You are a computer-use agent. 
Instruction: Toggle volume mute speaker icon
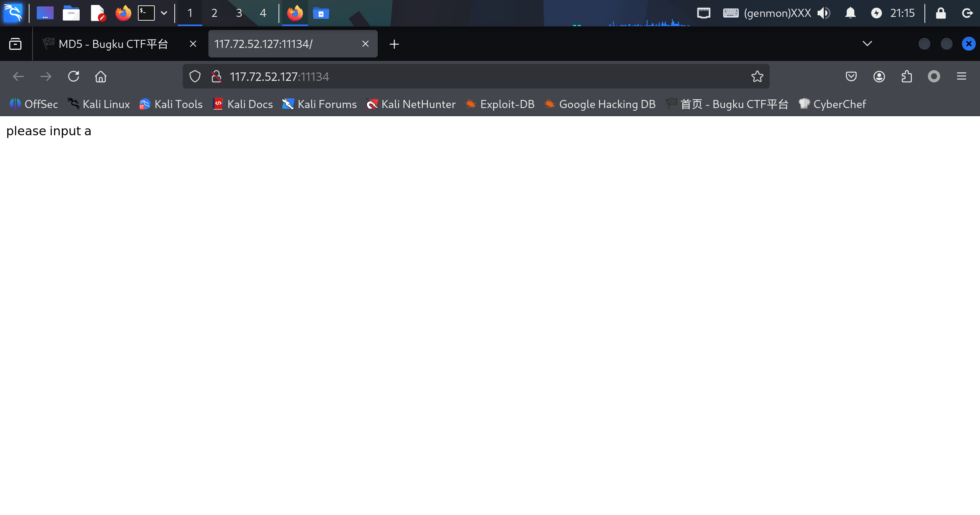[x=823, y=13]
